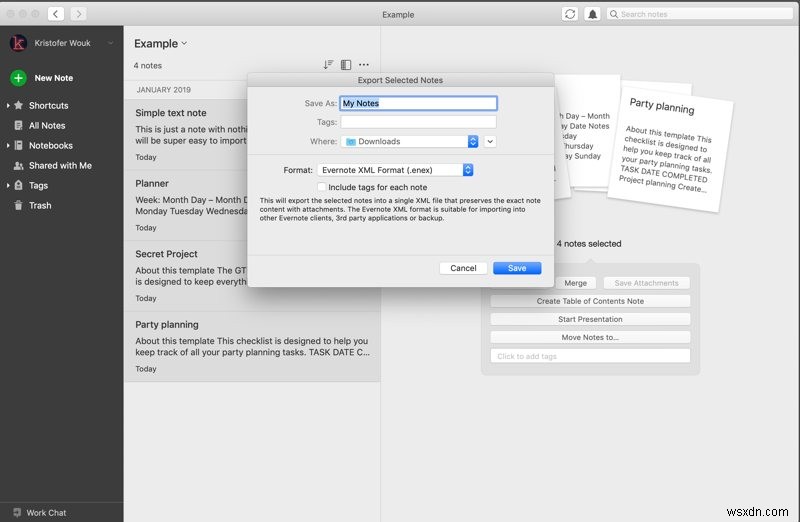Image resolution: width=800 pixels, height=522 pixels.
Task: Enable Include tags for each note
Action: click(x=321, y=187)
